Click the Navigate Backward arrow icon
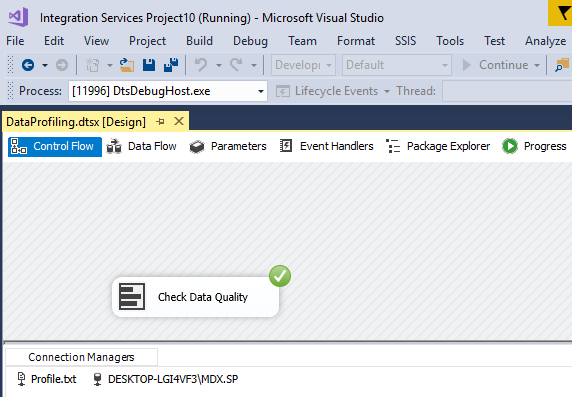 pyautogui.click(x=28, y=65)
